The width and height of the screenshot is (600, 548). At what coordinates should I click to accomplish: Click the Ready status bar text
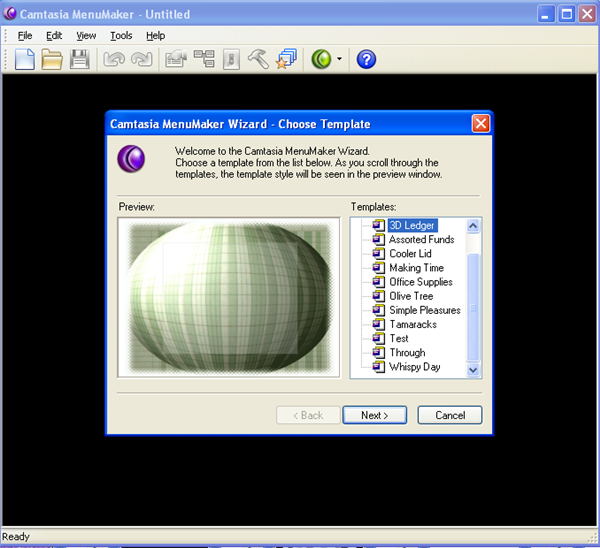(16, 537)
